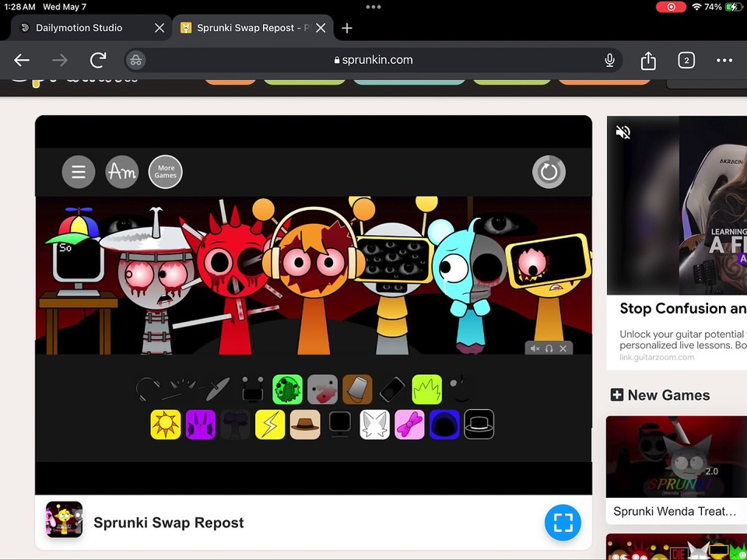
Task: Click the Sprunki Swap Repost title text
Action: tap(169, 523)
